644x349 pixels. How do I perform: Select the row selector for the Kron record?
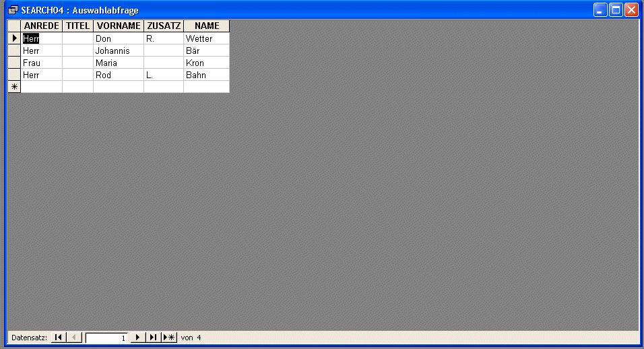click(x=14, y=63)
